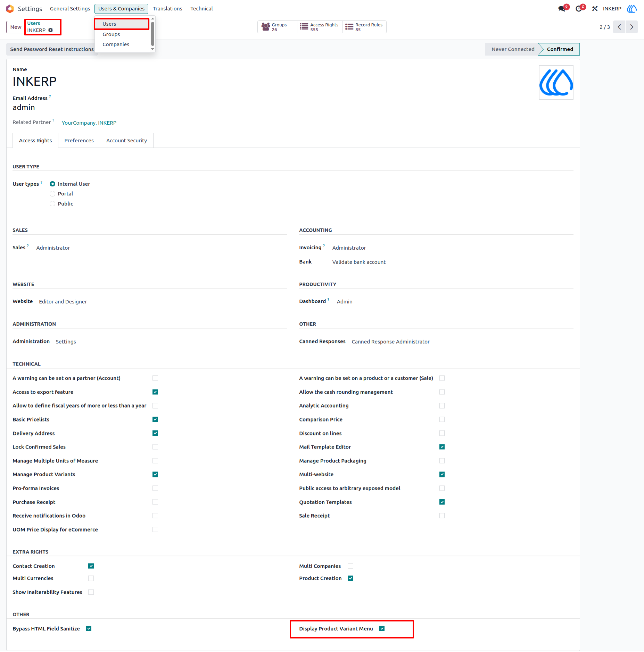Open the Record Rules list icon

(x=349, y=27)
